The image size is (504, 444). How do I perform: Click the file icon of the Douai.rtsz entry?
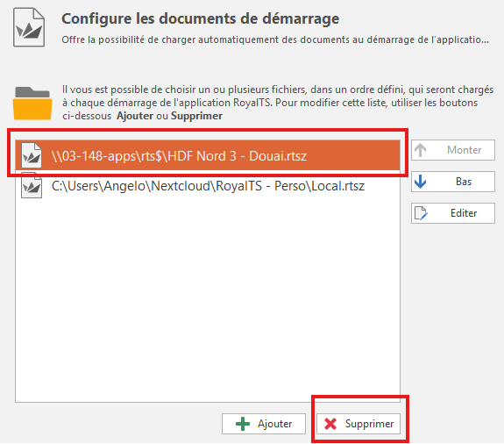[x=32, y=156]
